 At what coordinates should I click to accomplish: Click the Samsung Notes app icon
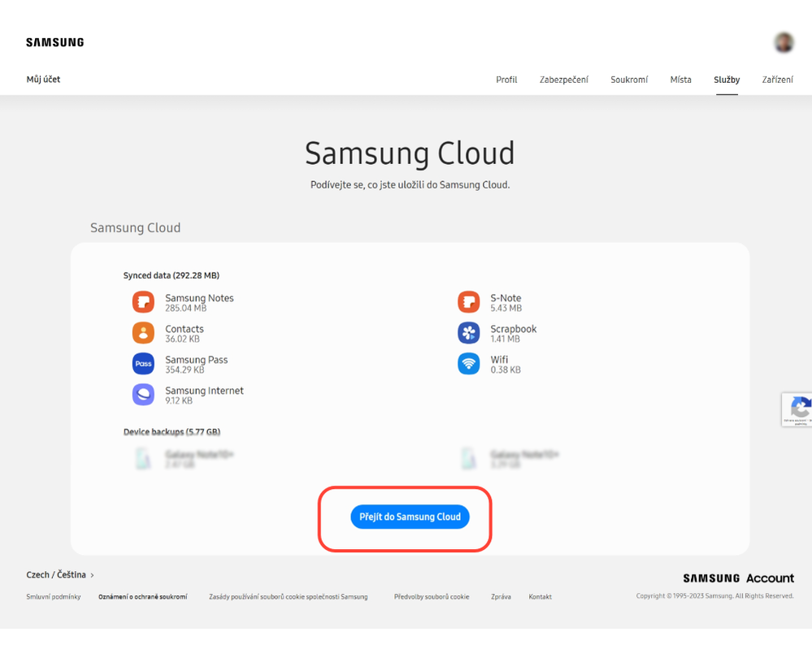[x=143, y=302]
